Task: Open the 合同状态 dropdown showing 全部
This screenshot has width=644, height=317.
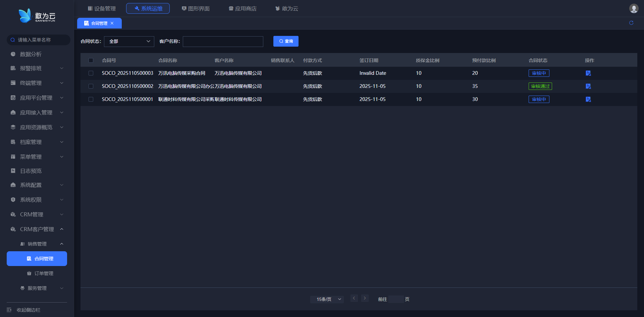Action: (x=129, y=41)
